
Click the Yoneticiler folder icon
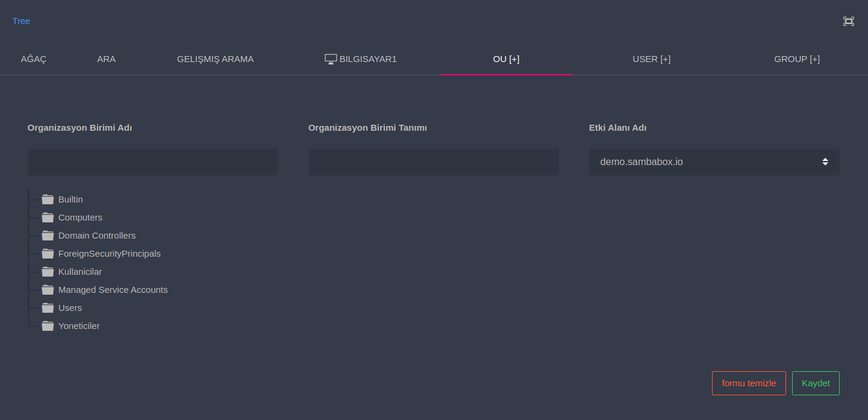tap(48, 326)
